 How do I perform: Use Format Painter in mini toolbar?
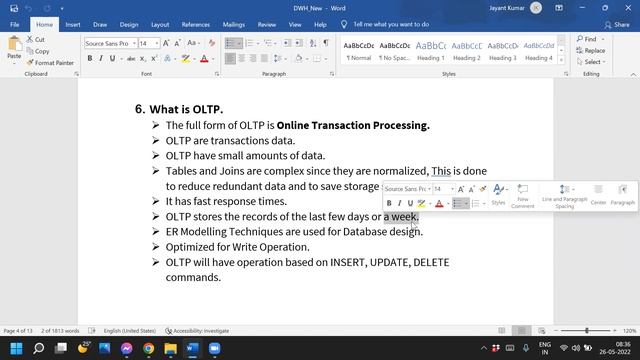tap(483, 189)
